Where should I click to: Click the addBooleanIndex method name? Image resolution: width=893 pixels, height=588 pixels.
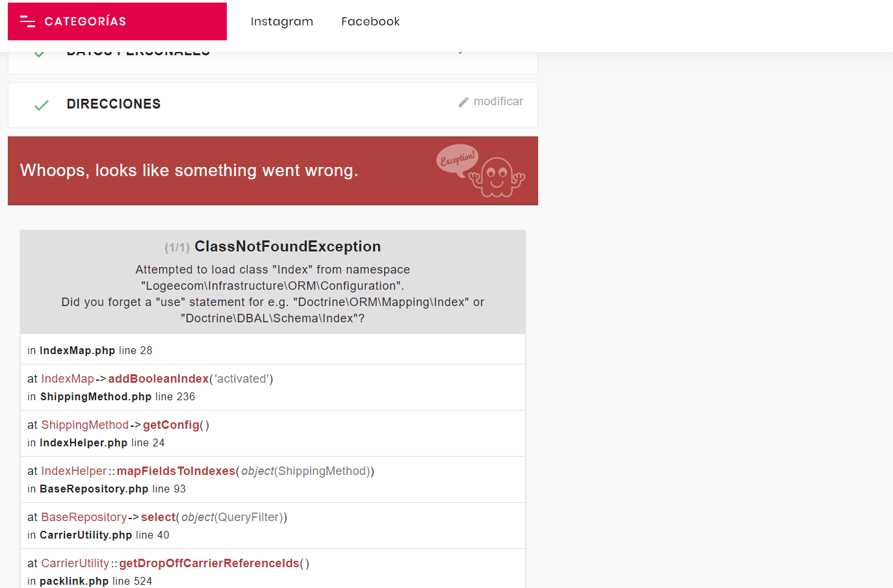tap(159, 379)
